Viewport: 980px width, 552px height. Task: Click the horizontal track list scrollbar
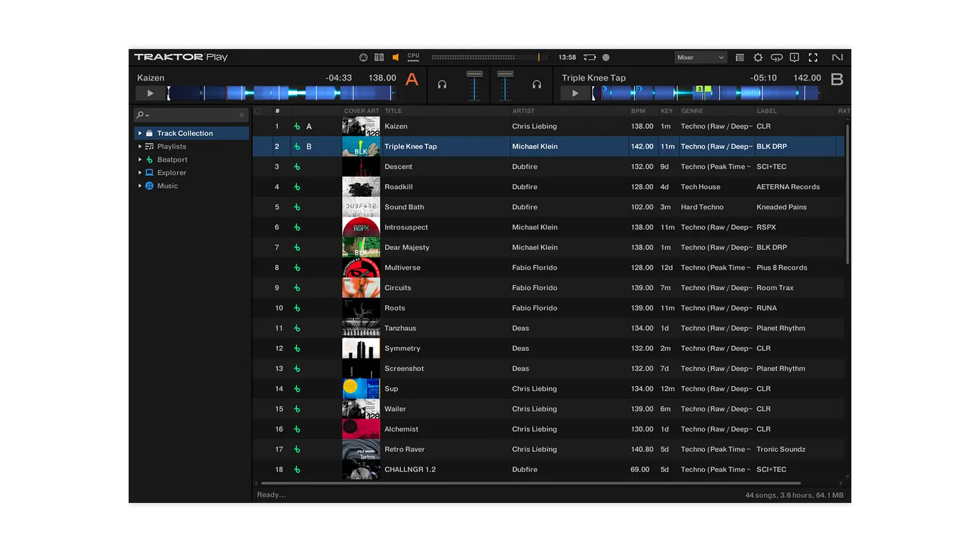531,483
